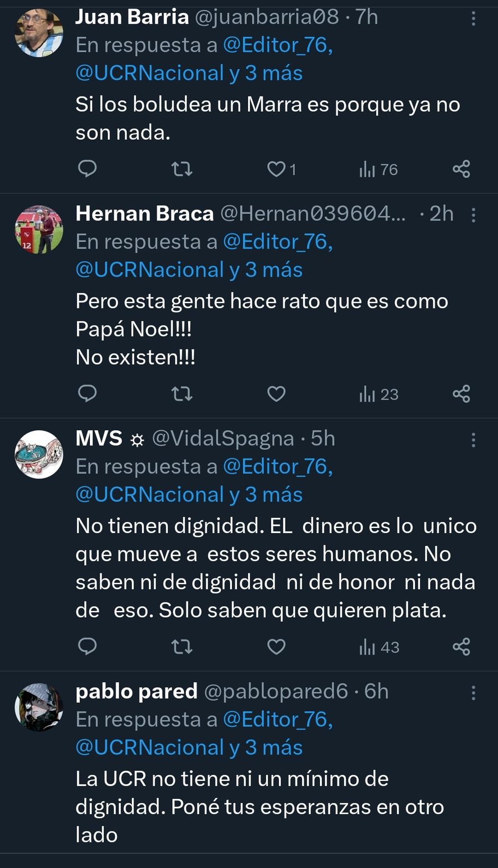Reply to Hernan Braca's tweet
Screen dimensions: 498x868
tap(87, 394)
